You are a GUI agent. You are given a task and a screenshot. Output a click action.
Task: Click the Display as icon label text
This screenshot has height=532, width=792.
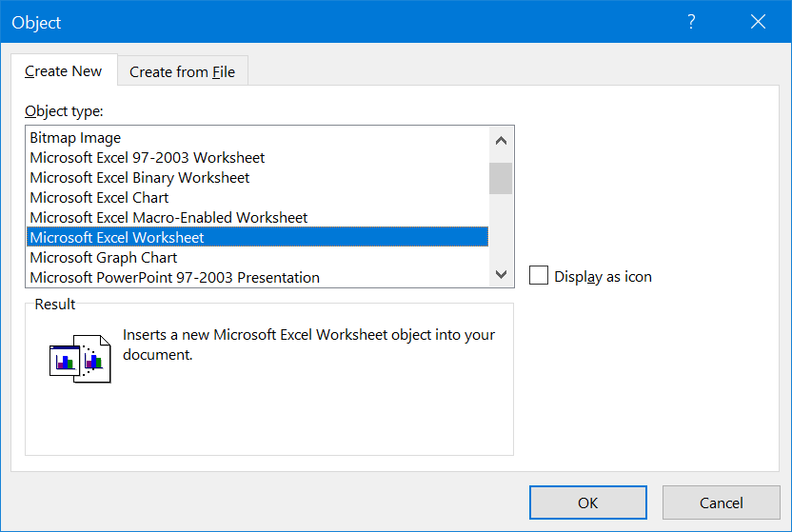[x=603, y=277]
